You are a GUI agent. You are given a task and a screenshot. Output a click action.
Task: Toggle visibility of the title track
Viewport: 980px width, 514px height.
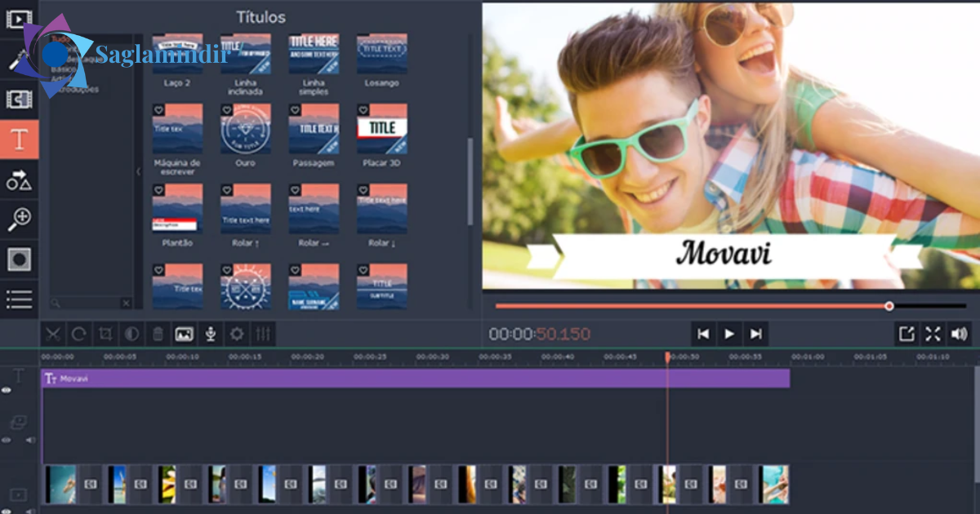[x=7, y=391]
